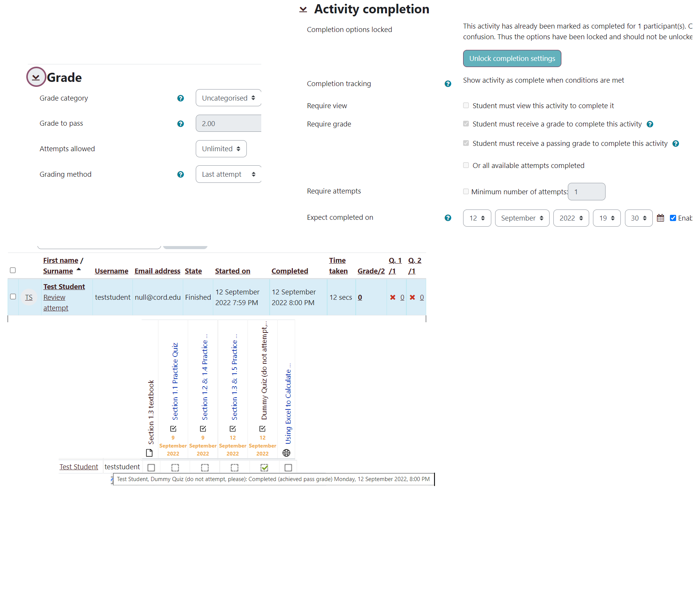
Task: Sort by Grade/2 column
Action: 371,271
